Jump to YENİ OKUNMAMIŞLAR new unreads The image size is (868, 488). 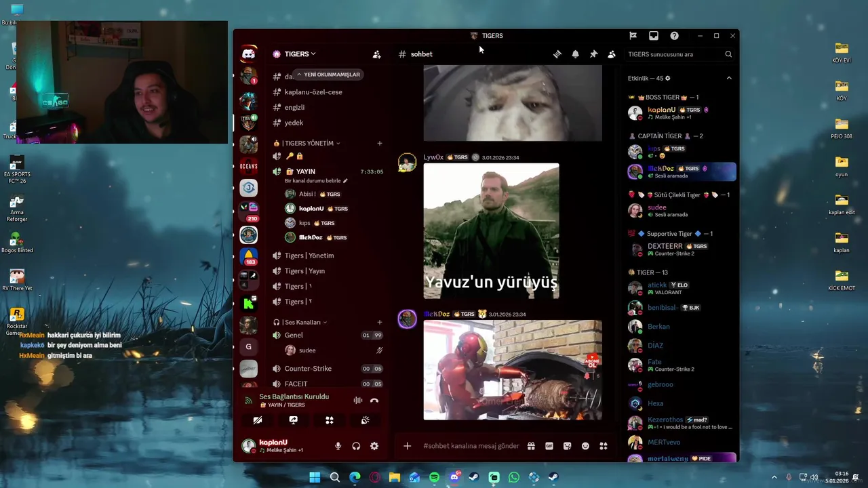click(328, 75)
